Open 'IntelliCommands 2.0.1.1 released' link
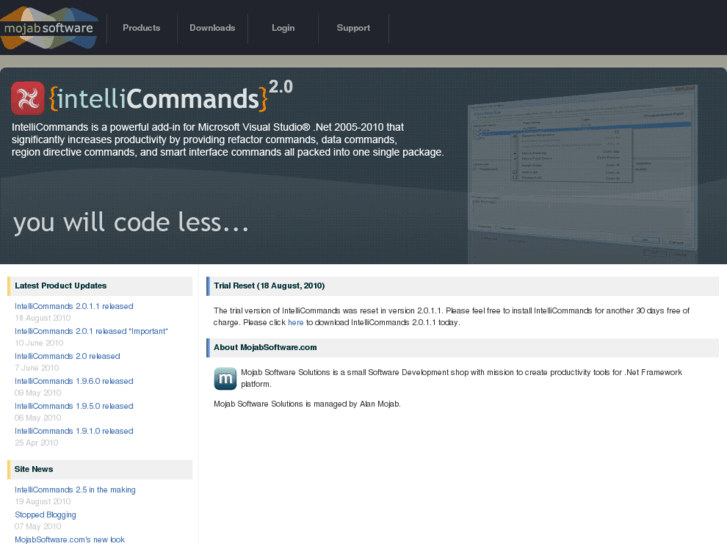 click(x=74, y=306)
